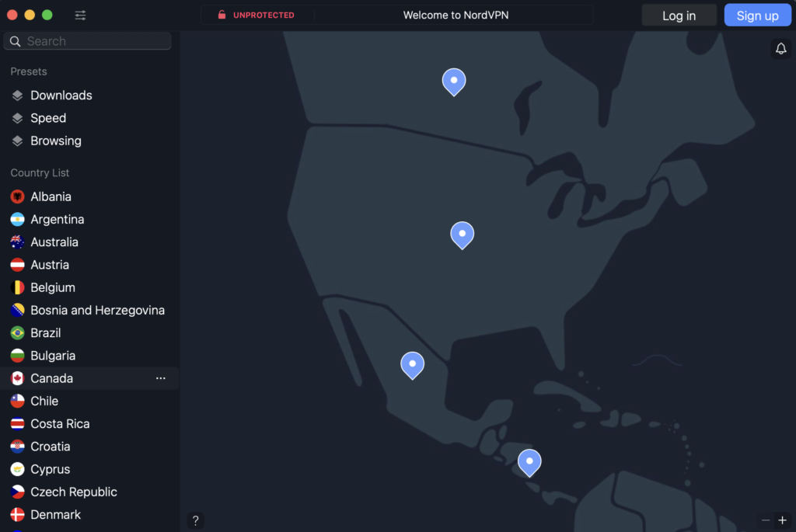Click the Australia flag icon
The image size is (796, 532).
click(x=17, y=242)
